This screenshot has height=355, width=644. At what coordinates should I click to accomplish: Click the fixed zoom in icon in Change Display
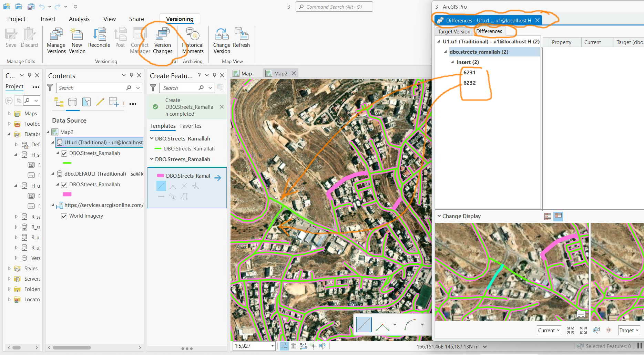click(571, 330)
